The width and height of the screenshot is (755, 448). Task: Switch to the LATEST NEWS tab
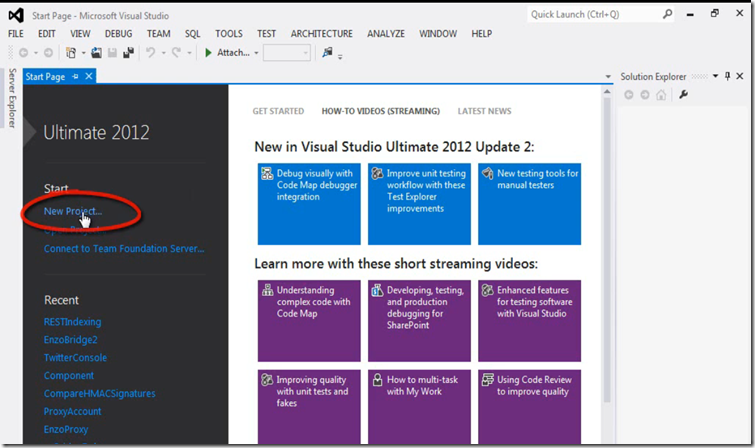484,111
